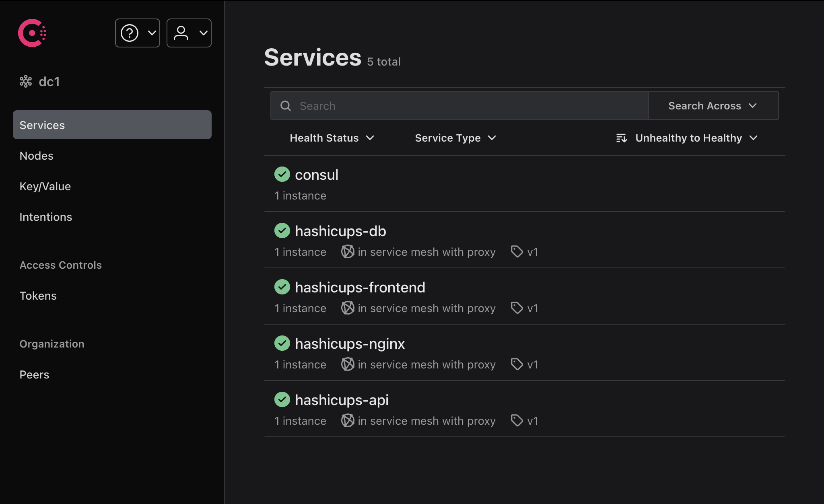This screenshot has width=824, height=504.
Task: Open the Search Across dropdown
Action: 713,105
